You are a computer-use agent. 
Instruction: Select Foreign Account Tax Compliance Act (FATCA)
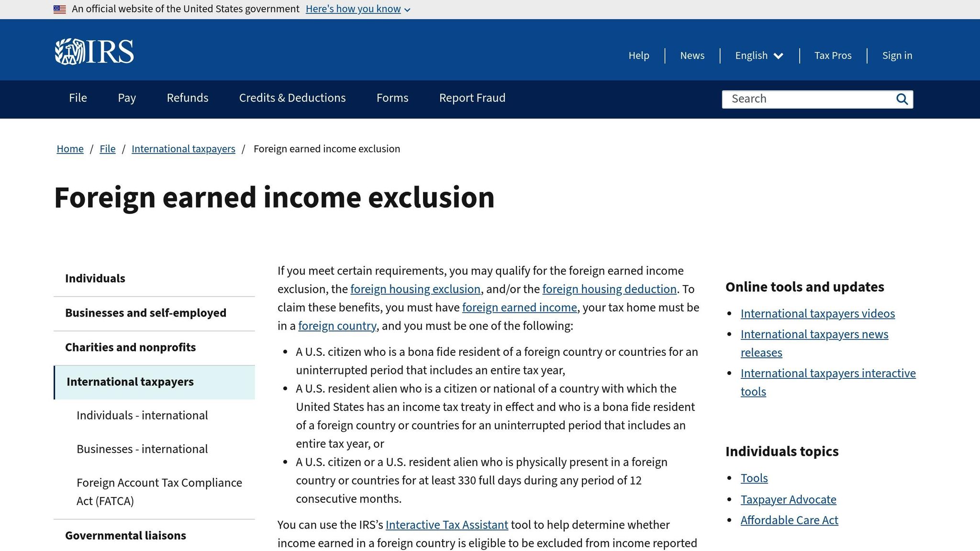click(x=159, y=492)
